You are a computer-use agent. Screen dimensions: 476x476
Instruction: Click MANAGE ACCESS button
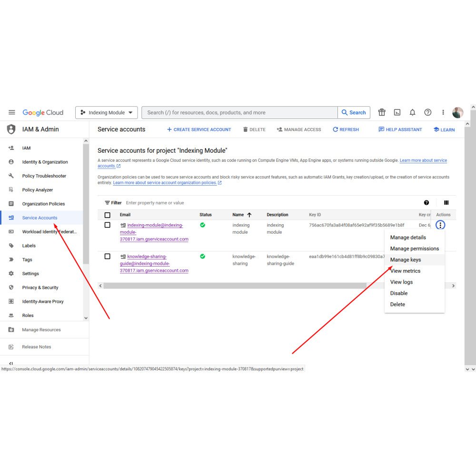299,129
